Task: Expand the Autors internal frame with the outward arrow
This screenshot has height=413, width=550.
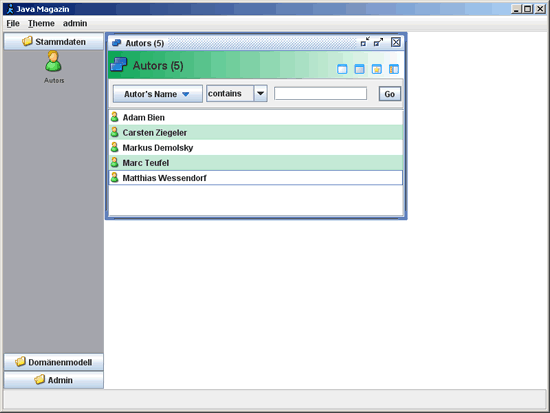Action: [378, 42]
